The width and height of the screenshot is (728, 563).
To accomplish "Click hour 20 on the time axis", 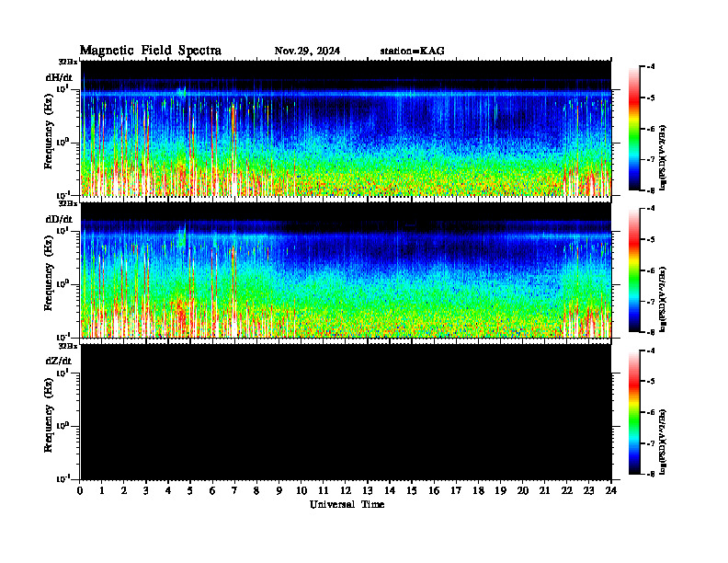I will click(x=523, y=490).
